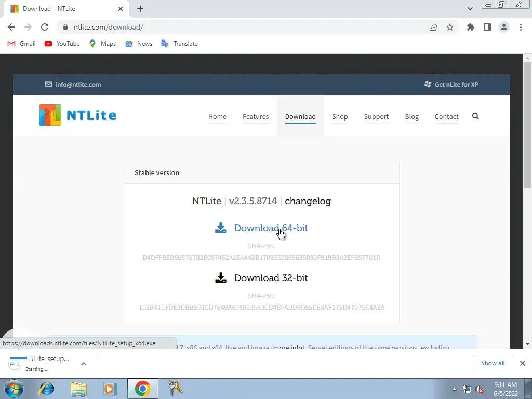This screenshot has width=532, height=399.
Task: Expand the tab search chevron
Action: point(470,9)
